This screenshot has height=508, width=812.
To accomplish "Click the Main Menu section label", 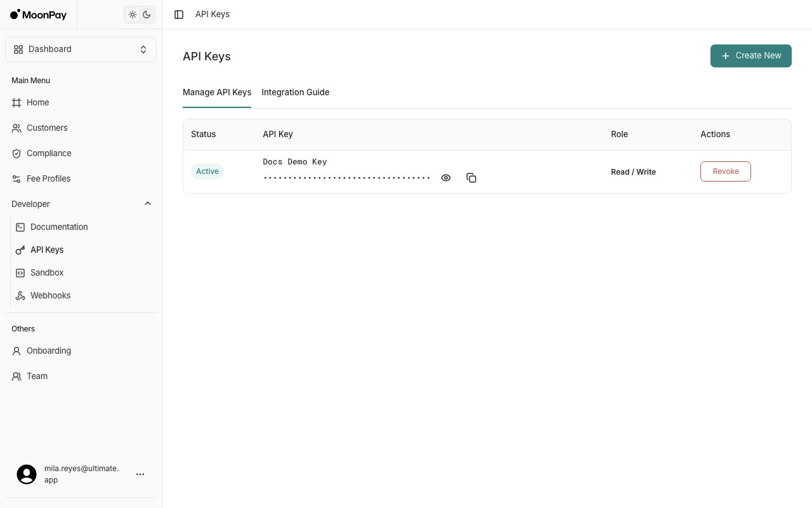I will point(30,81).
